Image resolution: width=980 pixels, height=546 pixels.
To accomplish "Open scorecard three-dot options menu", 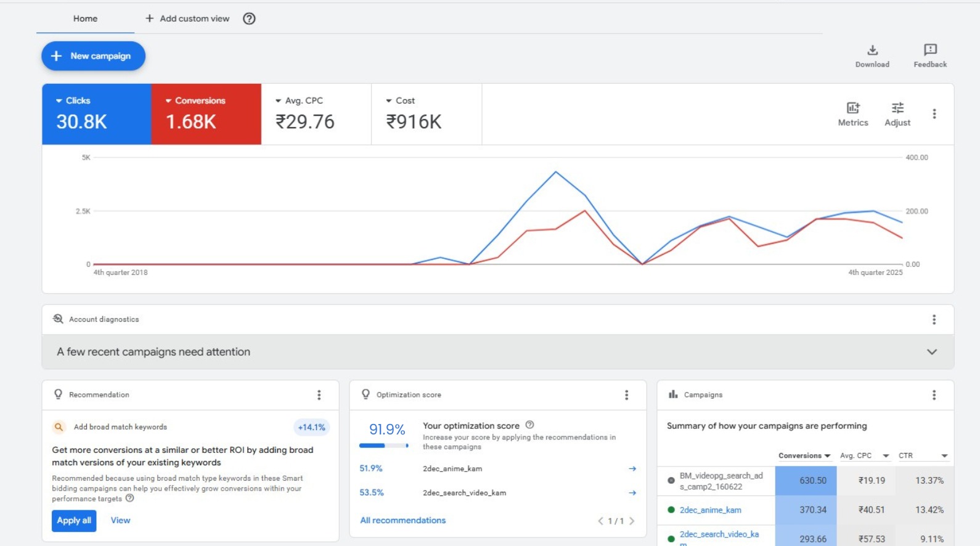I will pyautogui.click(x=934, y=114).
